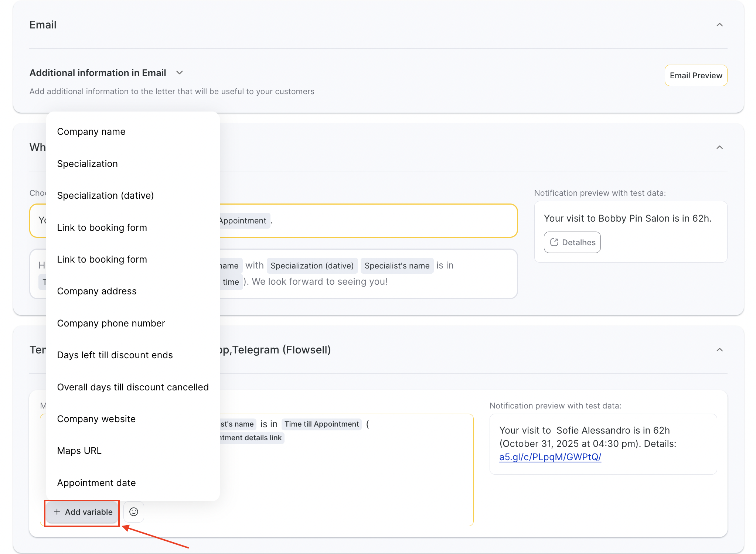
Task: Pick Specialization (dative) variable
Action: (105, 195)
